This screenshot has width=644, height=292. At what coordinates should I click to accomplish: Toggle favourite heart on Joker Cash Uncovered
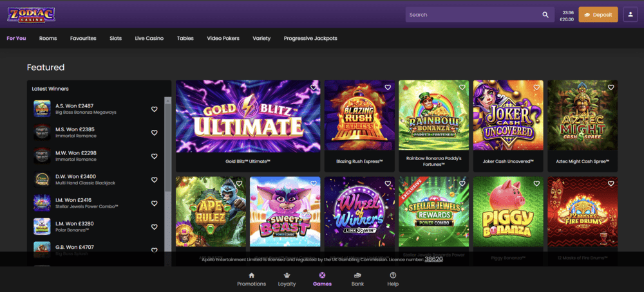pyautogui.click(x=536, y=87)
